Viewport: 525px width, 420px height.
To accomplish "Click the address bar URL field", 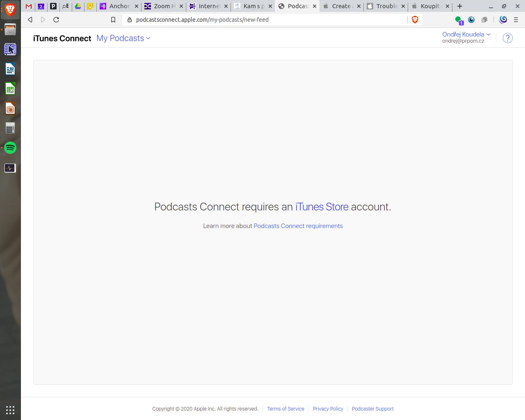I will click(x=271, y=20).
